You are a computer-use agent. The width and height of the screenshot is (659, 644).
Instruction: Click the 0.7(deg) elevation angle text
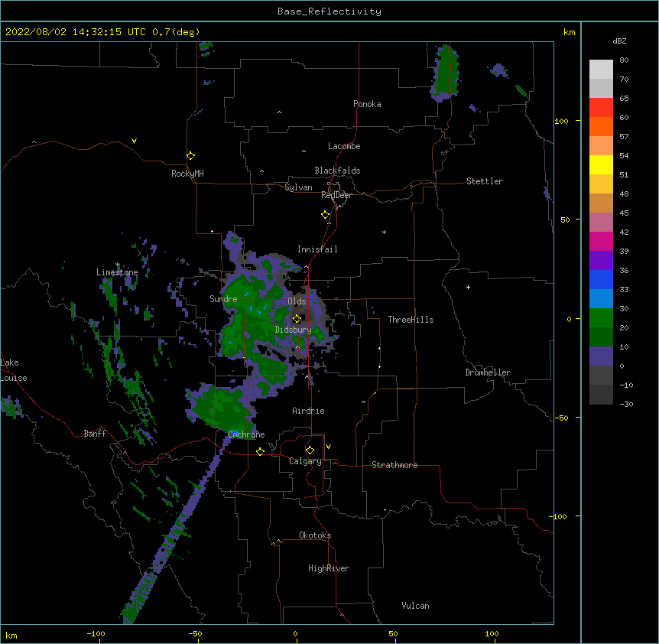click(x=176, y=32)
